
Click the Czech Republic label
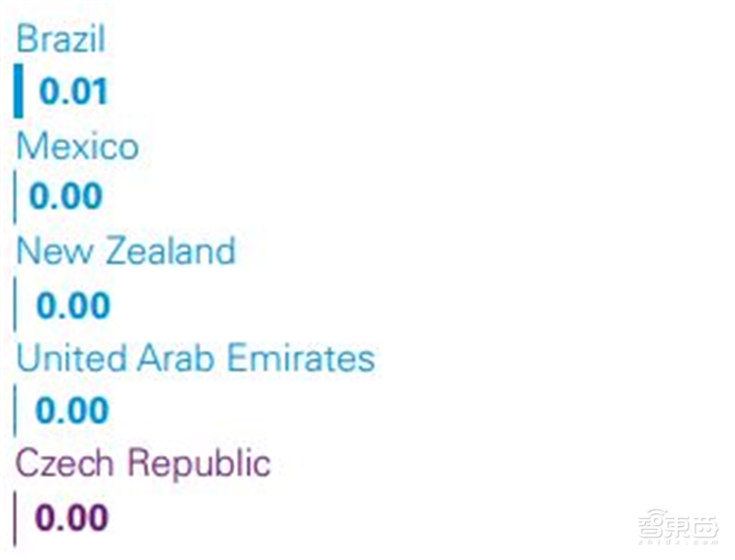tap(143, 464)
